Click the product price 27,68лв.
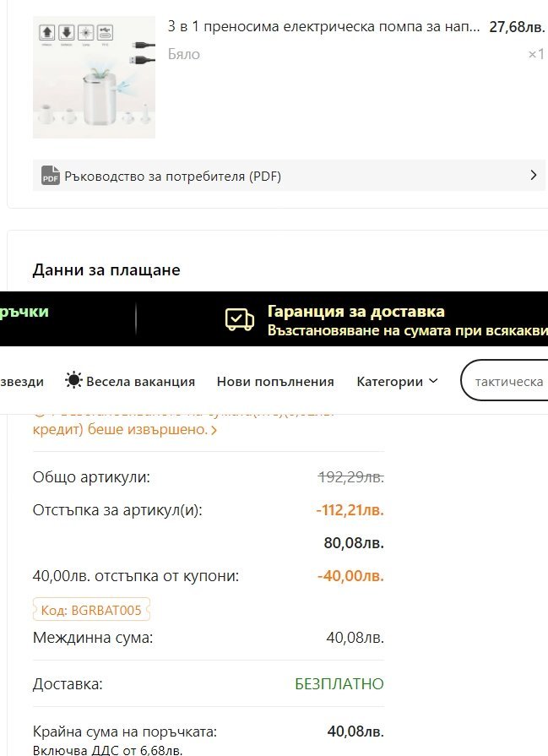The image size is (548, 756). (517, 27)
